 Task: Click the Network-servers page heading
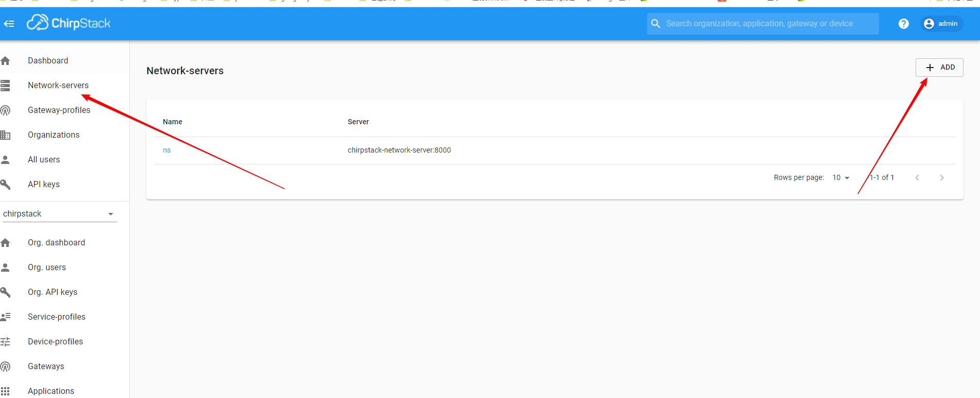[185, 71]
